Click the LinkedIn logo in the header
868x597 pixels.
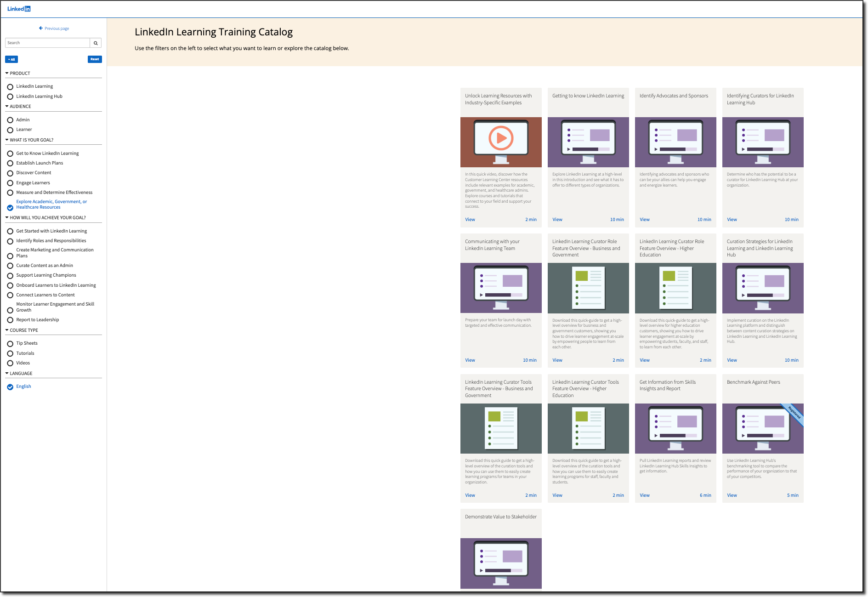click(x=19, y=9)
